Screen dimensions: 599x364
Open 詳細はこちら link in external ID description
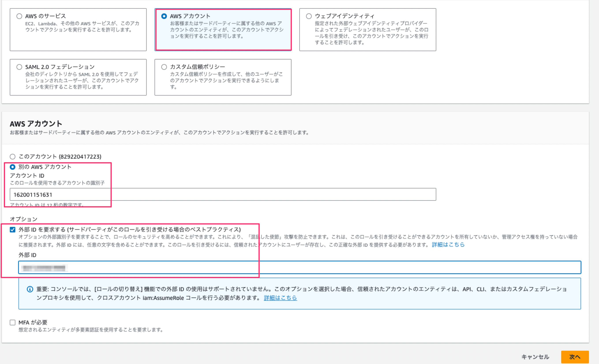448,245
